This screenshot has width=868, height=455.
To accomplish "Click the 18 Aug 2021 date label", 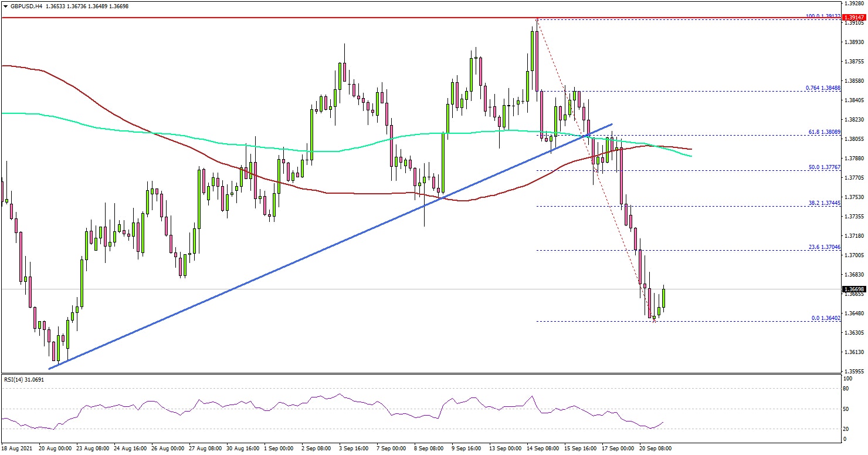I will coord(18,448).
